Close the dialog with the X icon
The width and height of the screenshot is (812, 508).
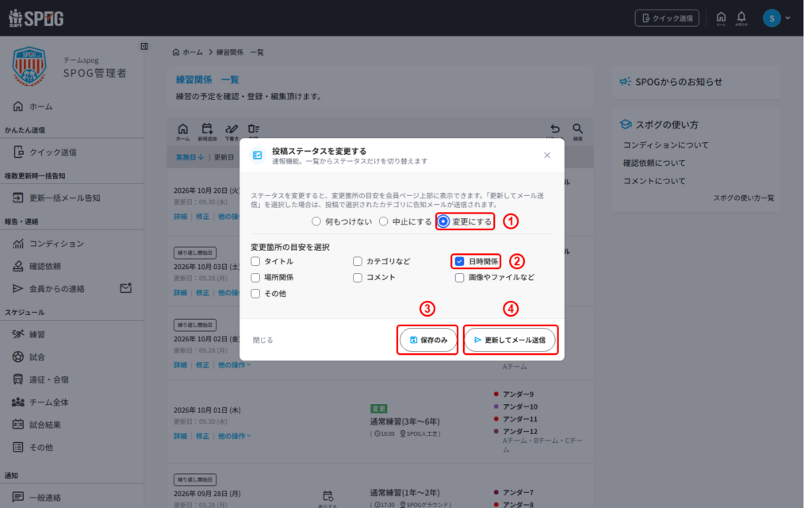pyautogui.click(x=547, y=155)
